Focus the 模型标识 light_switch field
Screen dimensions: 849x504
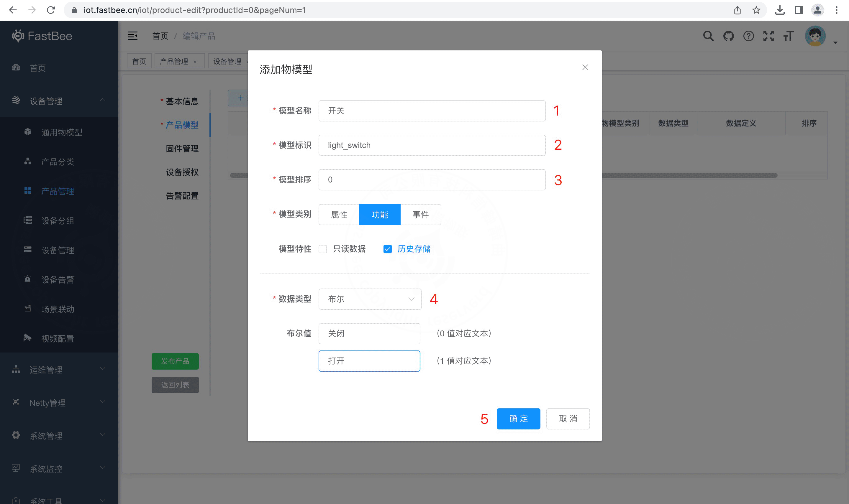432,145
